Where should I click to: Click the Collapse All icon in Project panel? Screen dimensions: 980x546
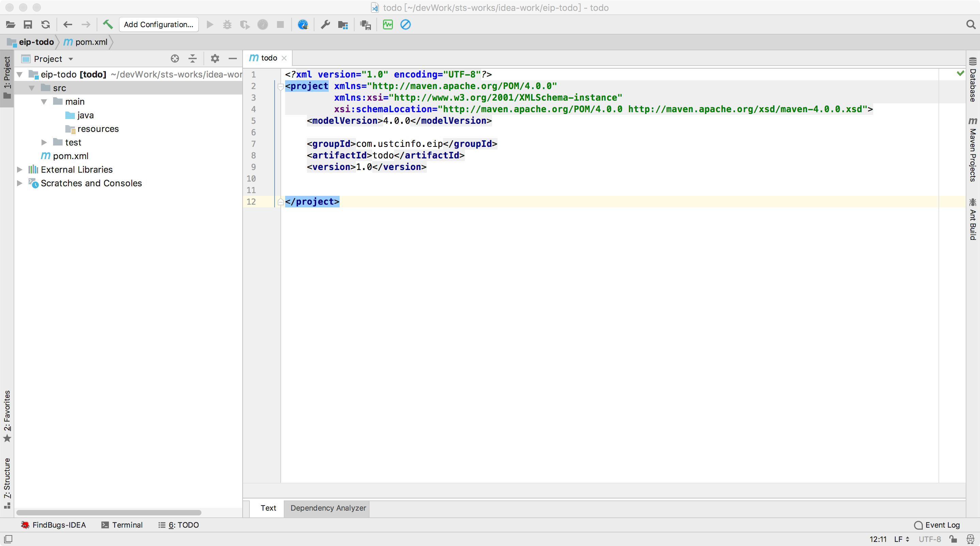(193, 58)
